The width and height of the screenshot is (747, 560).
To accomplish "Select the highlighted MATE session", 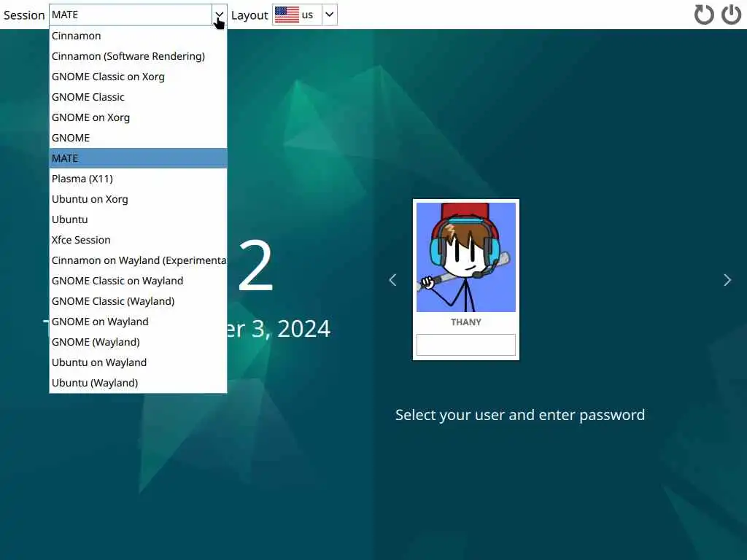I will click(x=138, y=158).
